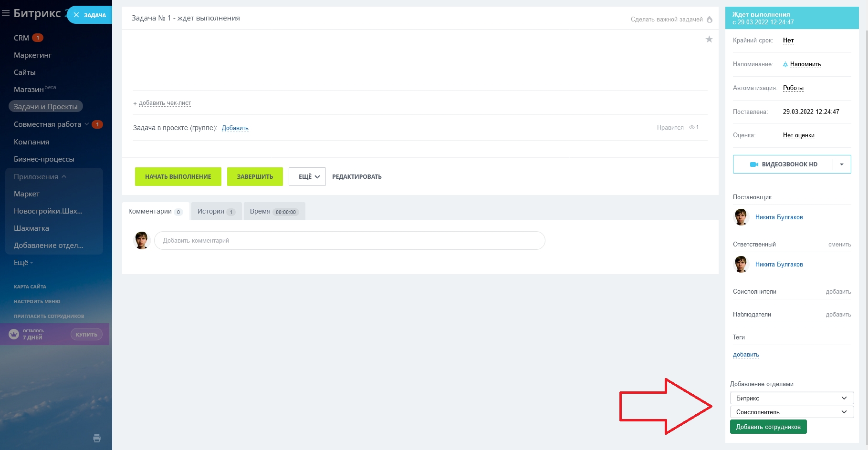Open Маркет application
Screen dimensions: 868x450
tap(27, 194)
